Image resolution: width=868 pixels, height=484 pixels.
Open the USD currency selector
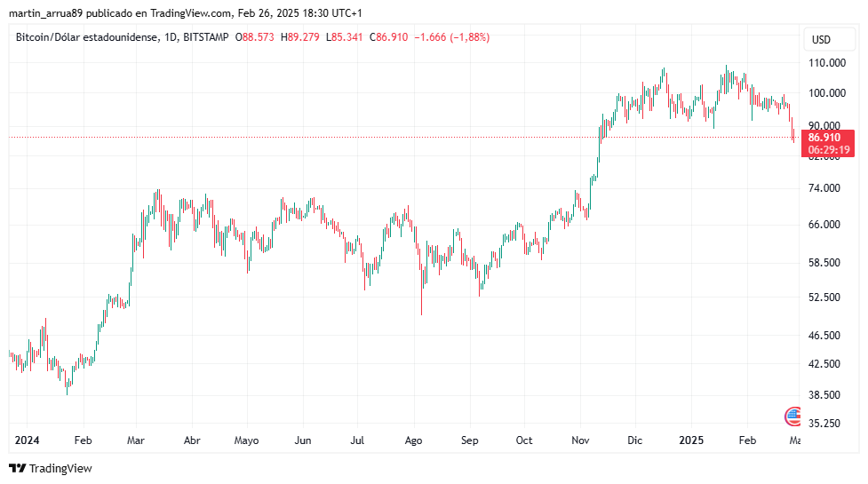pyautogui.click(x=821, y=40)
